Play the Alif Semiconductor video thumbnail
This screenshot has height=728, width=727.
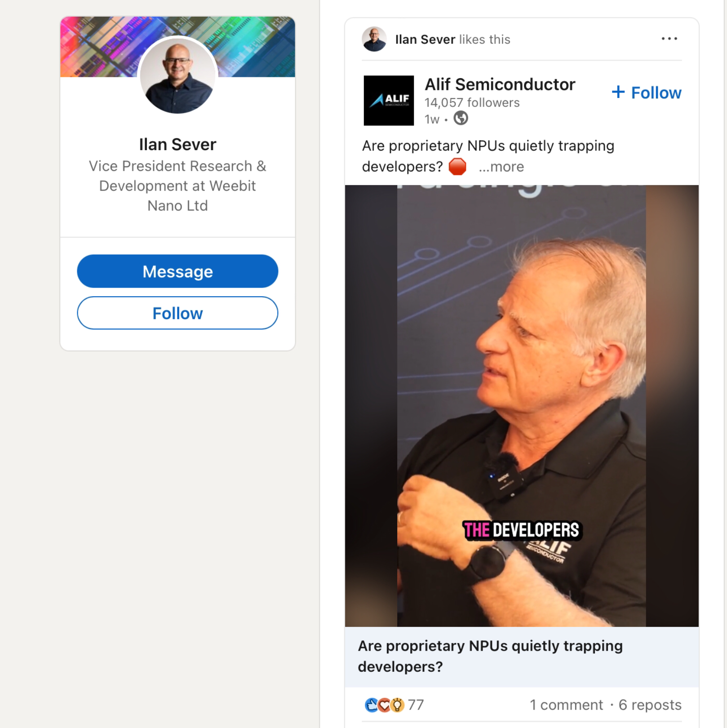(521, 405)
